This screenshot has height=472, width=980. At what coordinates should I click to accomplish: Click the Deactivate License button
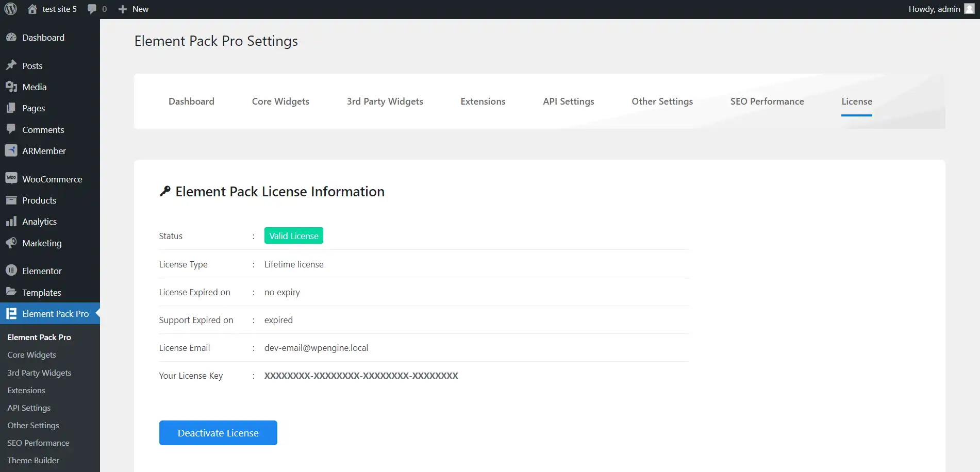click(218, 433)
